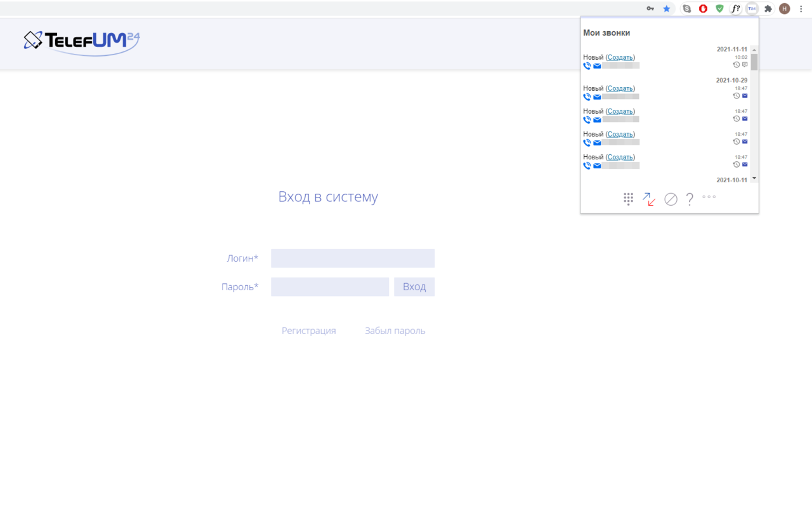Viewport: 812px width, 508px height.
Task: Click the block (crossed circle) icon
Action: click(671, 199)
